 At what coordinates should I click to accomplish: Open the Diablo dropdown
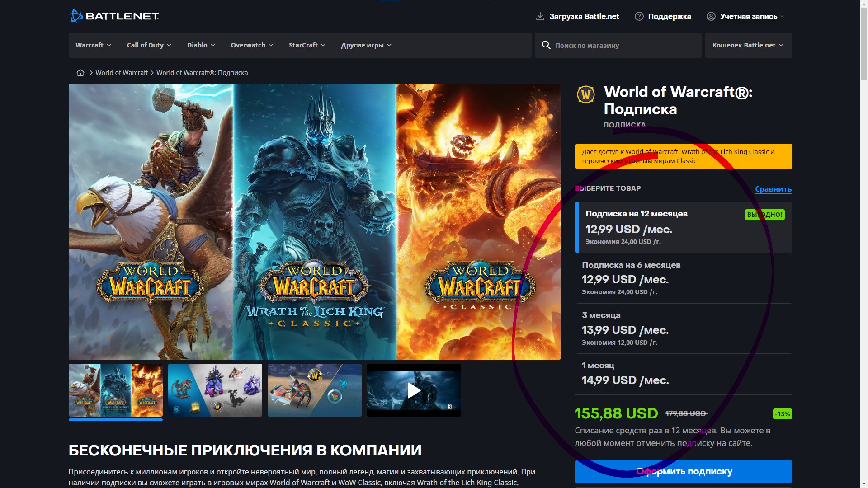point(201,45)
